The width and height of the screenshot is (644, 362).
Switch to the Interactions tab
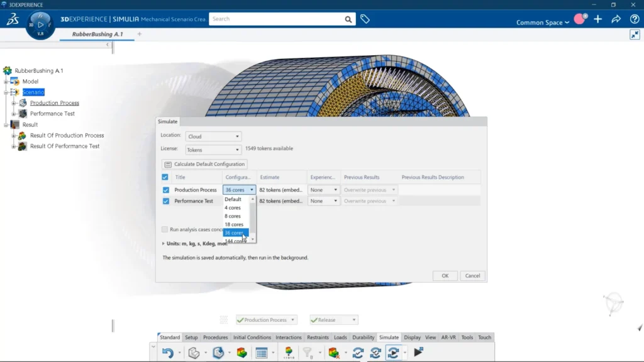coord(288,337)
